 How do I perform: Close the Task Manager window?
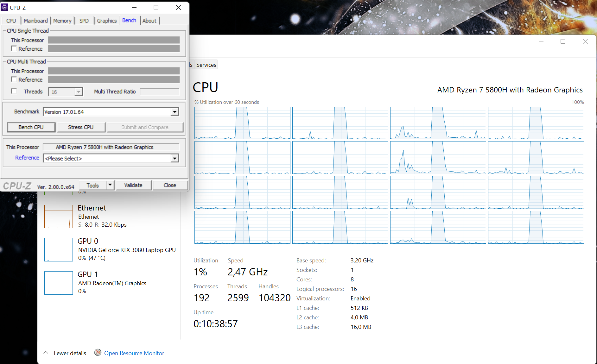[x=585, y=41]
